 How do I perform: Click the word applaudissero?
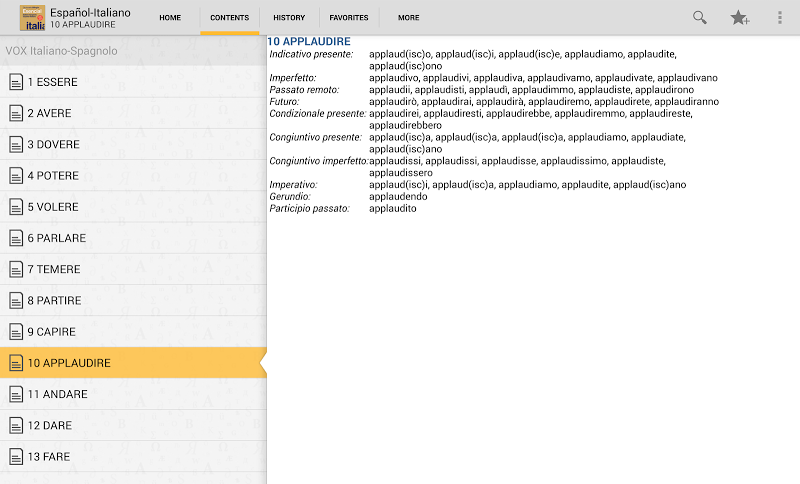point(401,172)
